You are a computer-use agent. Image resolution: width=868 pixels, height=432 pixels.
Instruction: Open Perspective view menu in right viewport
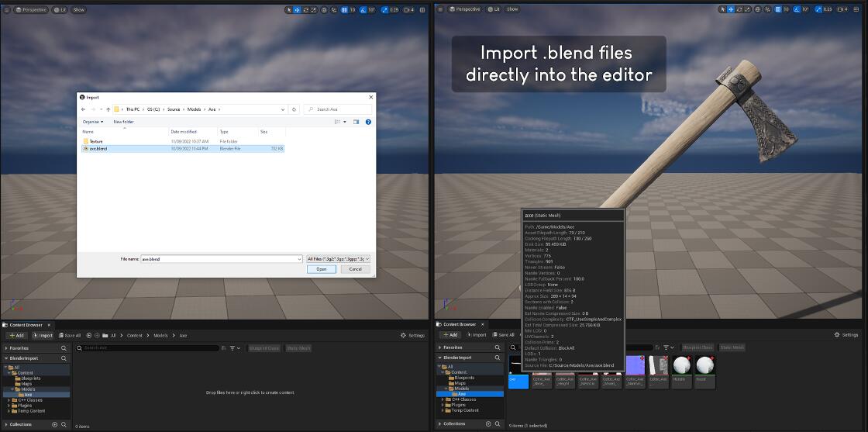[x=465, y=9]
